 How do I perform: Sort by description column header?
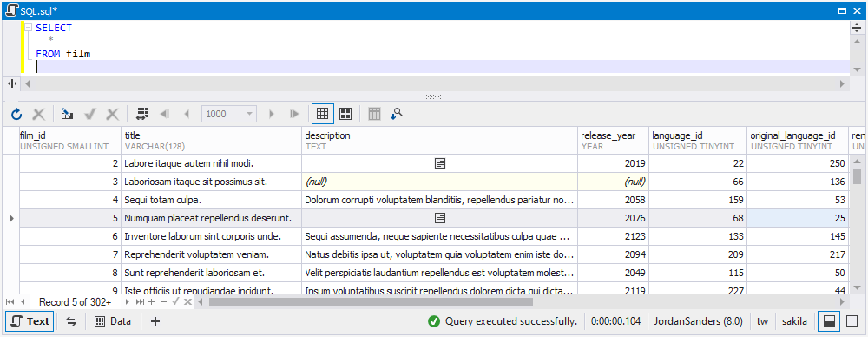coord(440,141)
